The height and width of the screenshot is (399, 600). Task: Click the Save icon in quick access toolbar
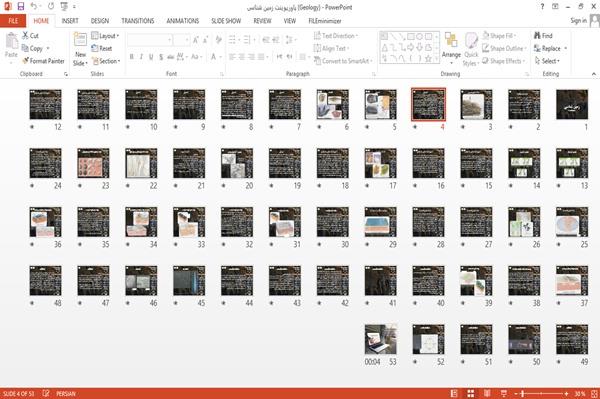(21, 7)
